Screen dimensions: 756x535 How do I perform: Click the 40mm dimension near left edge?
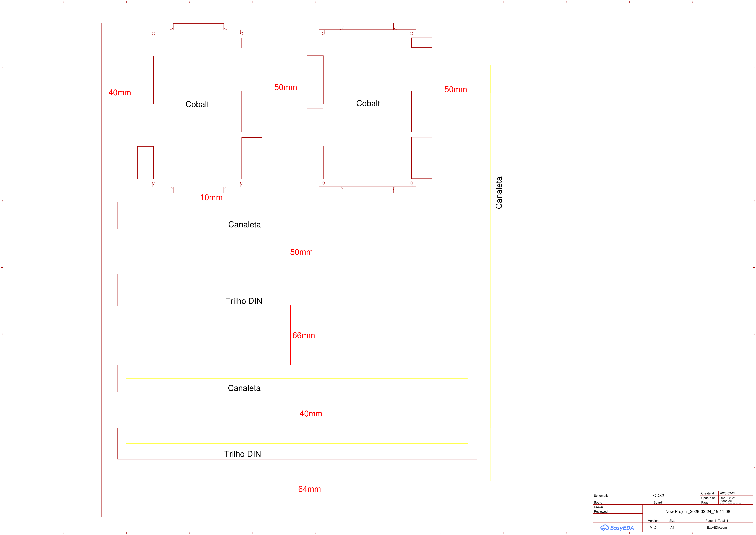point(120,93)
